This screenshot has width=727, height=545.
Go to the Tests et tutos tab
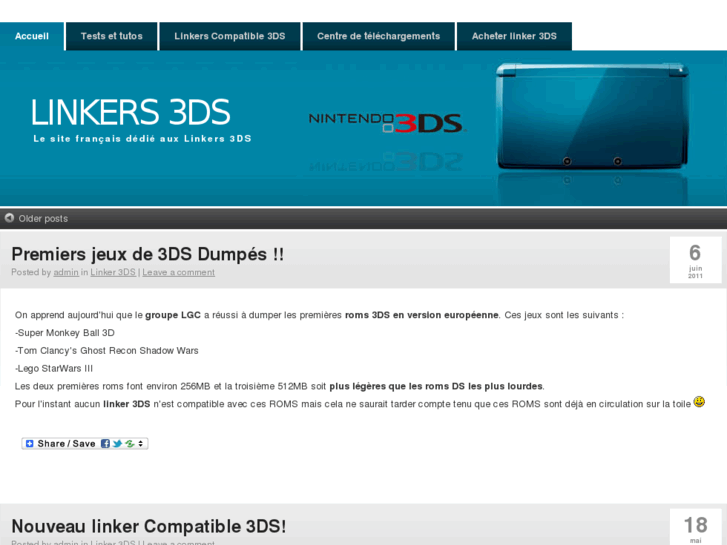pos(112,36)
